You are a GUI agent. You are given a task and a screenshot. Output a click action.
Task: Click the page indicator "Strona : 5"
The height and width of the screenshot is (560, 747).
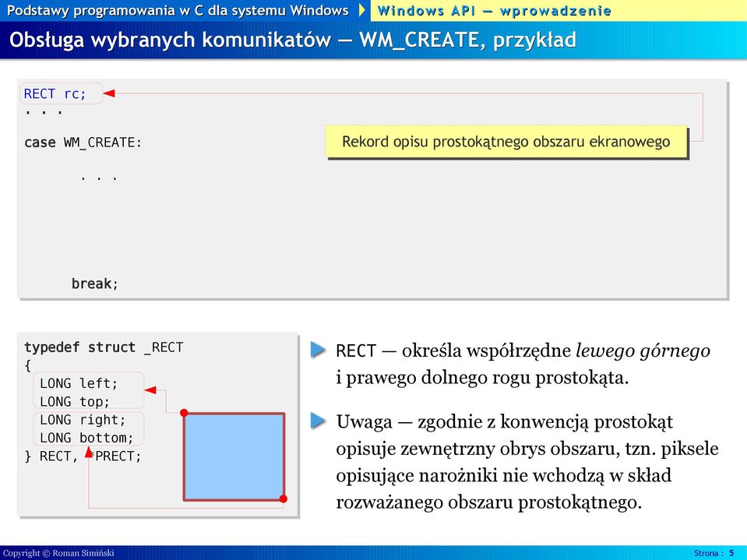(x=714, y=553)
